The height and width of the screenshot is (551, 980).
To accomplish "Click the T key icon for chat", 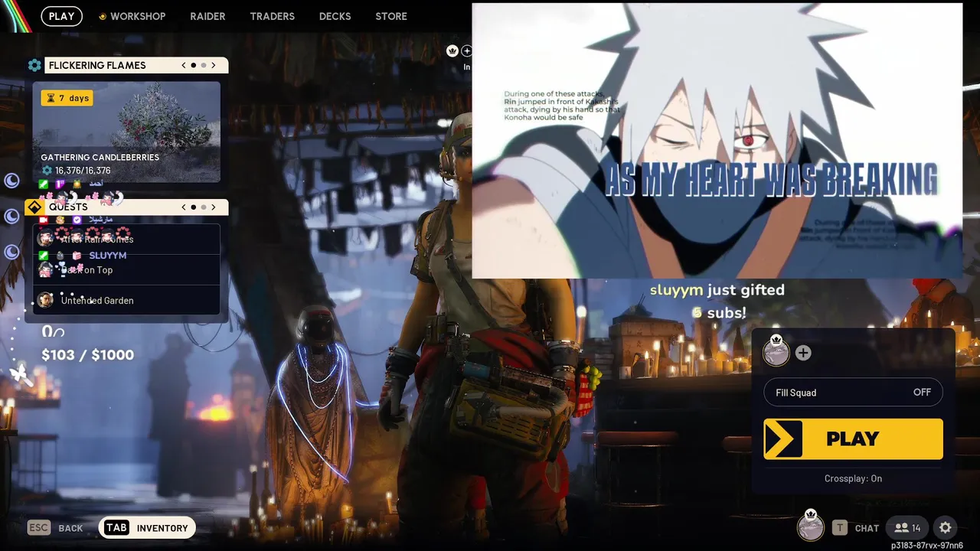I will coord(840,527).
